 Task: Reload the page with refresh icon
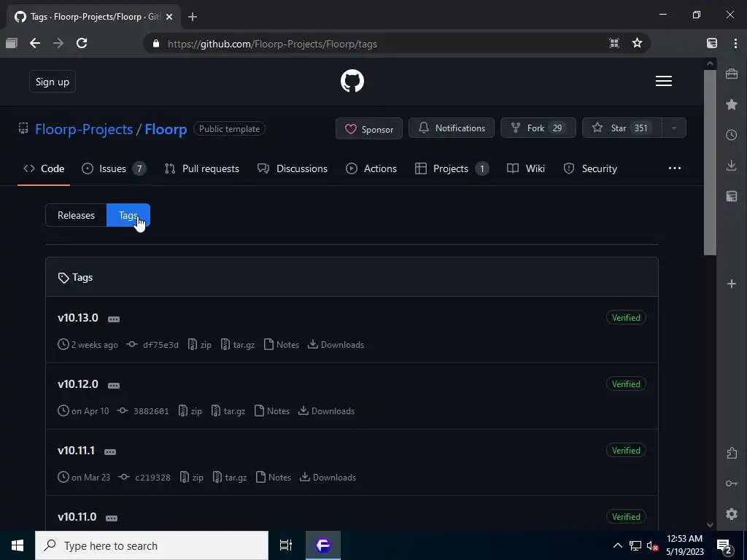click(x=82, y=43)
